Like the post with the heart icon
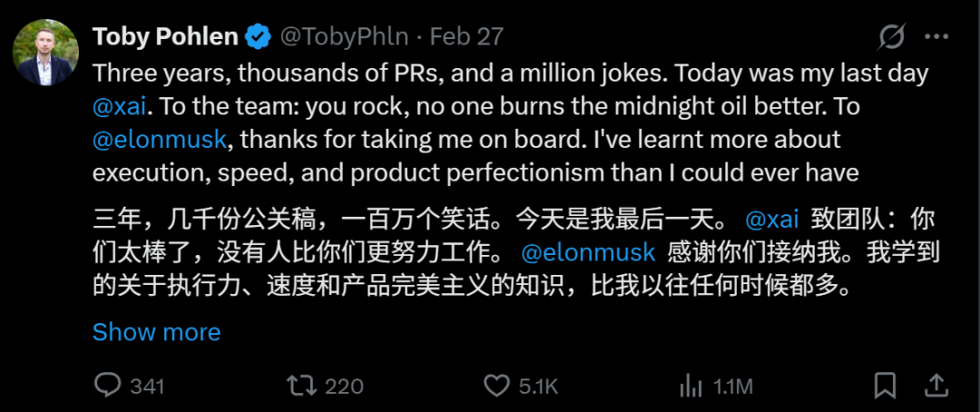980x412 pixels. tap(496, 386)
